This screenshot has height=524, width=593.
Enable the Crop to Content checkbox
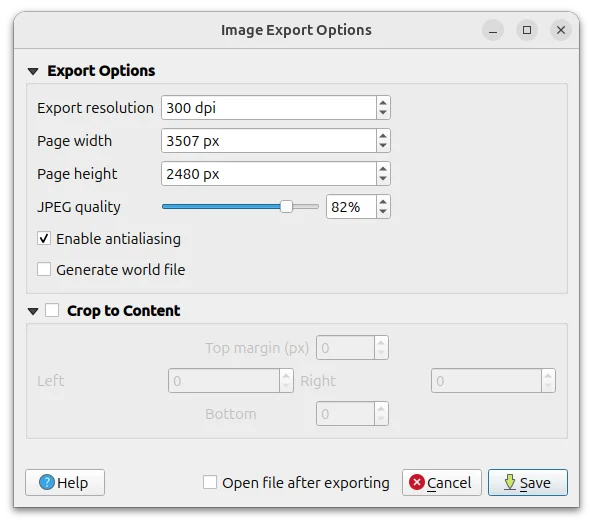tap(52, 310)
